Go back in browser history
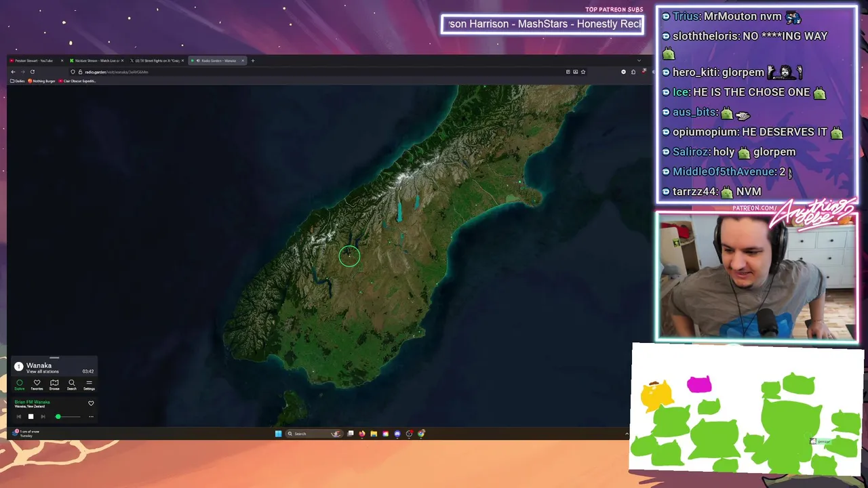Viewport: 868px width, 488px height. pos(13,72)
